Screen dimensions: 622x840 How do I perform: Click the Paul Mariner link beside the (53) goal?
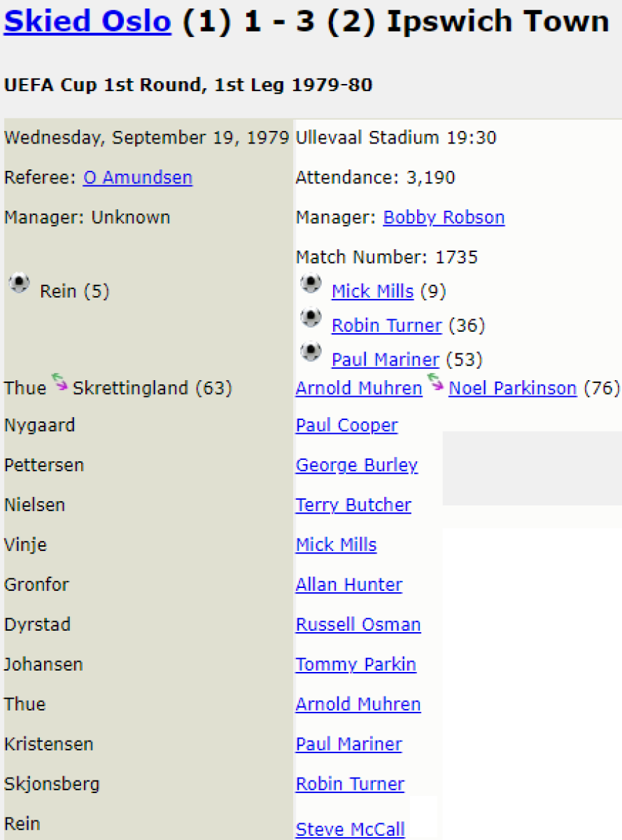(x=385, y=360)
